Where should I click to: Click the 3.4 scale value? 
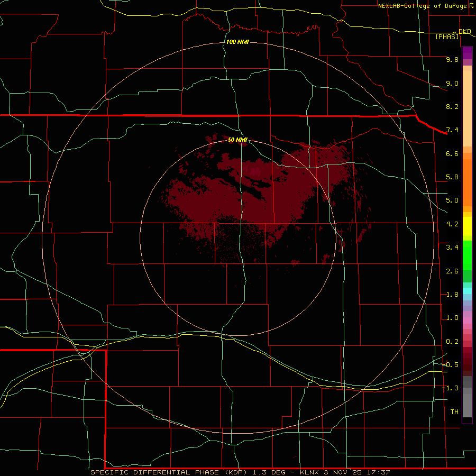click(452, 248)
